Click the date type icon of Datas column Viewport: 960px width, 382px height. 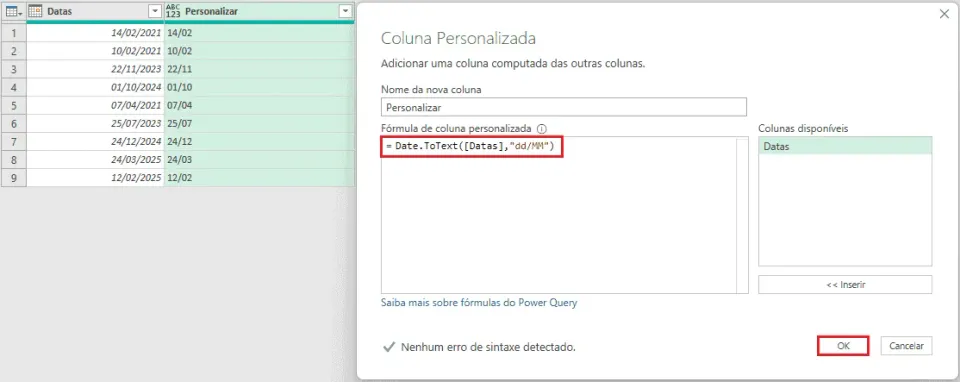[x=36, y=12]
